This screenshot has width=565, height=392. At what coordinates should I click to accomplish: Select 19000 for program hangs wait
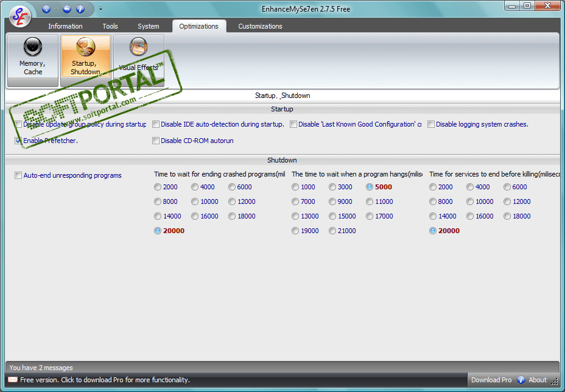point(305,231)
